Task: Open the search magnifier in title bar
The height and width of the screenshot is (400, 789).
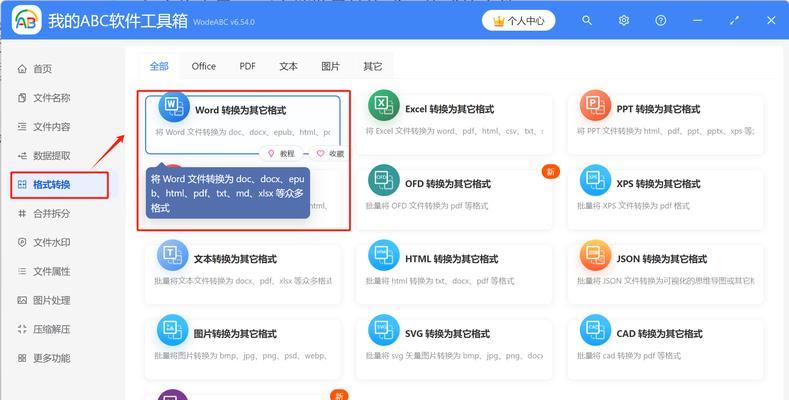Action: pyautogui.click(x=587, y=20)
